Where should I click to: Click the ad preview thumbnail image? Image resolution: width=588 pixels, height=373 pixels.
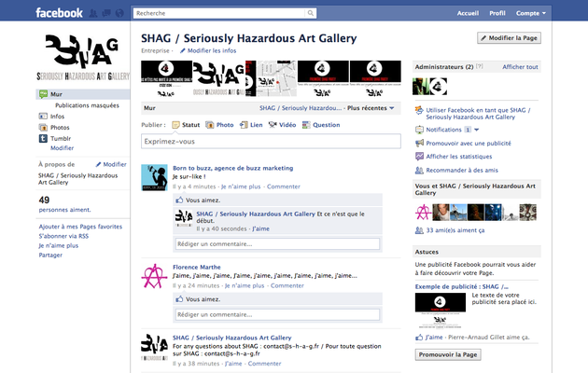(441, 310)
